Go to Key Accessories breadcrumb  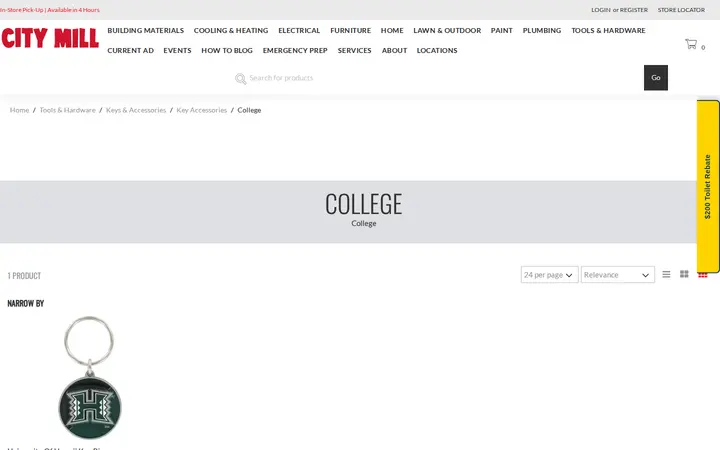coord(202,110)
